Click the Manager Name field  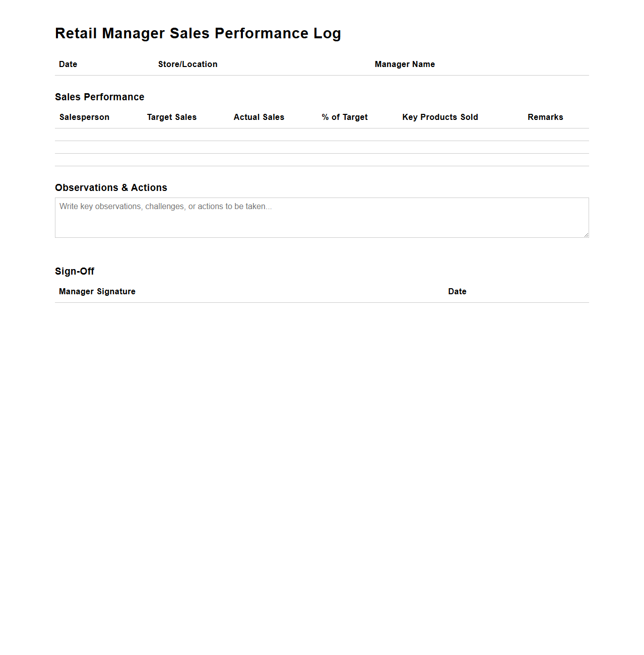[x=405, y=64]
